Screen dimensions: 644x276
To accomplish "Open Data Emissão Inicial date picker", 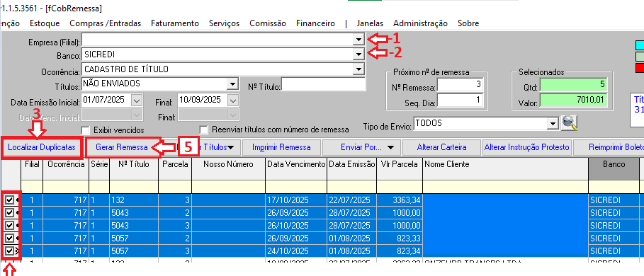I will point(137,100).
